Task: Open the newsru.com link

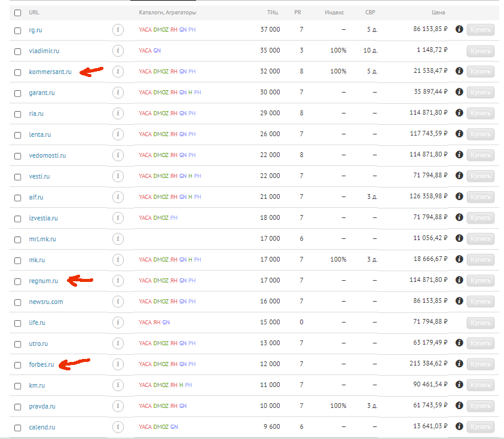Action: coord(46,302)
